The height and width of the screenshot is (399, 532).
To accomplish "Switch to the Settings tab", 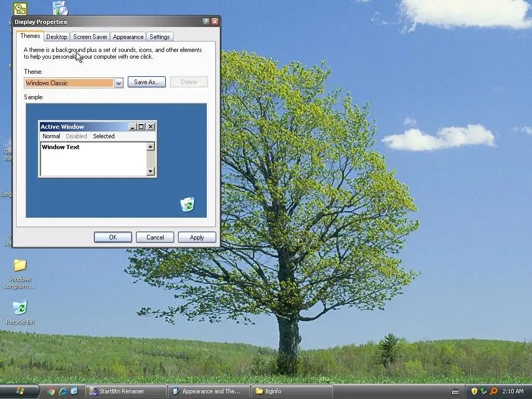I will 159,37.
